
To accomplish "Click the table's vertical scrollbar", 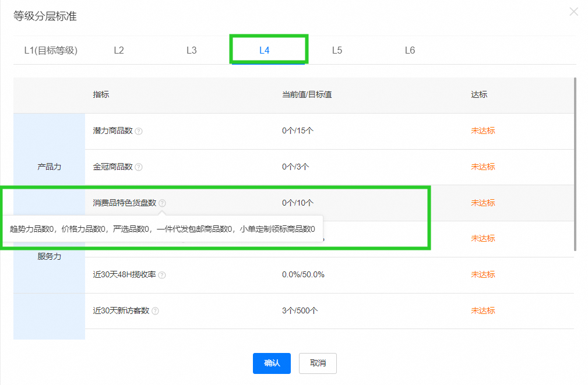I will click(x=575, y=163).
